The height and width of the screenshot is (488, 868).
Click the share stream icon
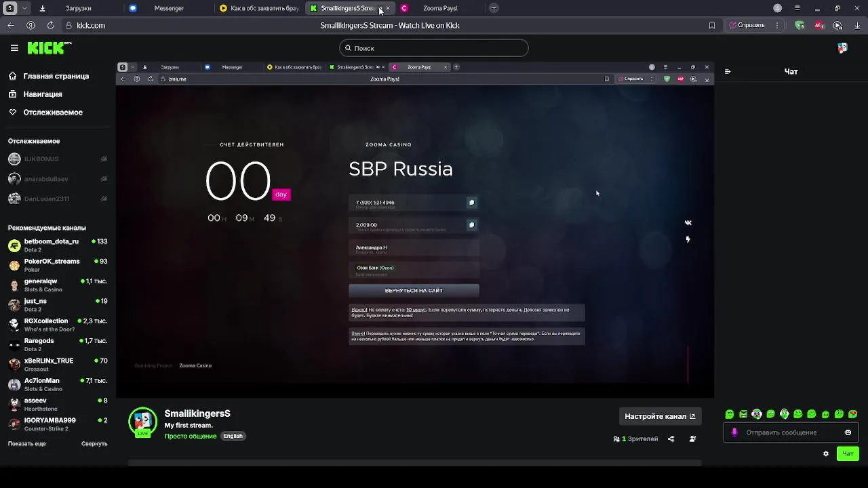pyautogui.click(x=671, y=439)
